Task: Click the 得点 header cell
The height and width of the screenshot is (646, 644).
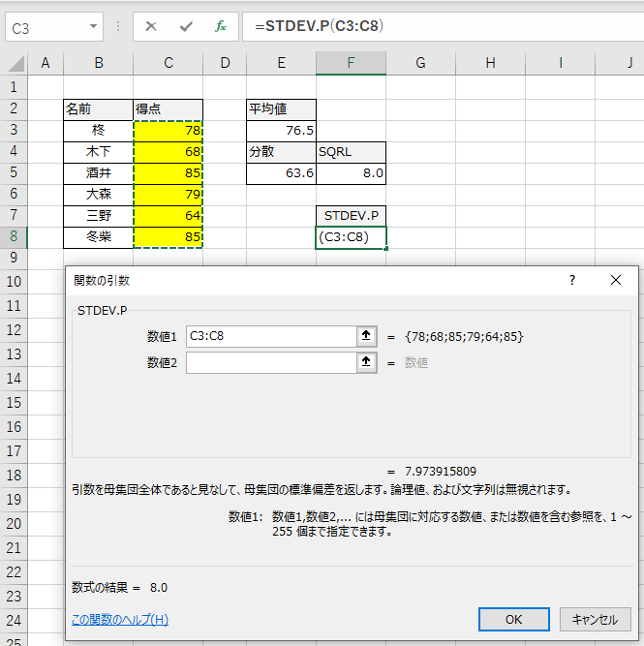Action: pyautogui.click(x=169, y=109)
